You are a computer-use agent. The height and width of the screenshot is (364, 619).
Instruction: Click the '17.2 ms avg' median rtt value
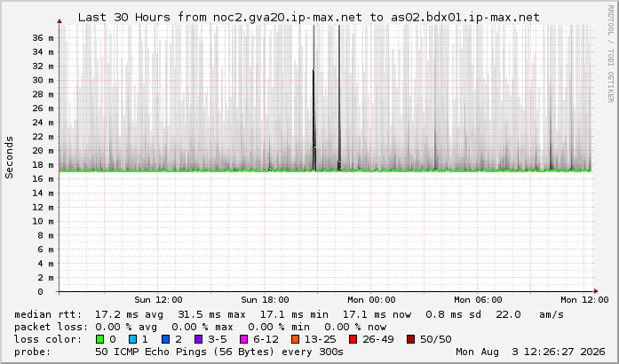point(129,314)
